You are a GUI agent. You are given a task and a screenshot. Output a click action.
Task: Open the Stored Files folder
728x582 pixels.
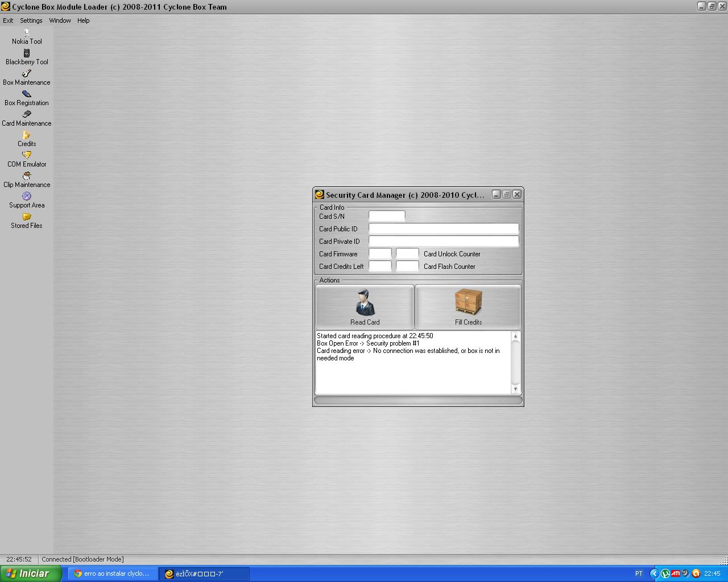tap(27, 221)
